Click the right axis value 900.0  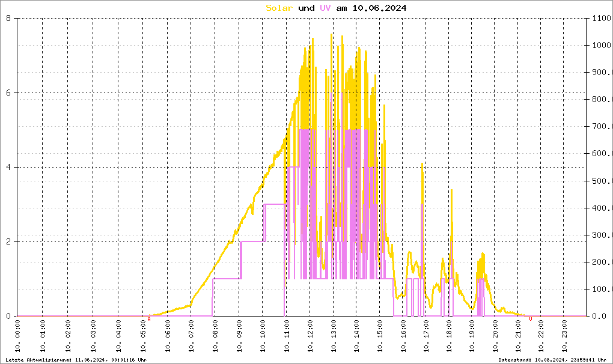[602, 72]
